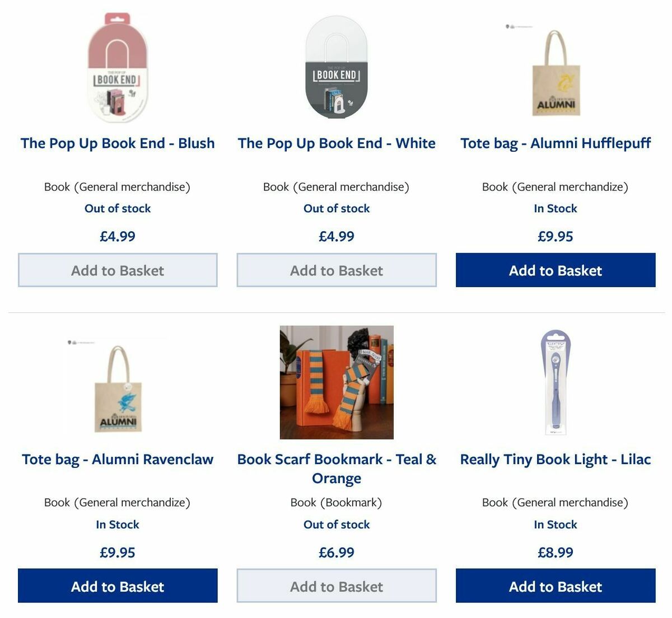
Task: Open The Pop Up Book End - Blush page
Action: (x=117, y=143)
